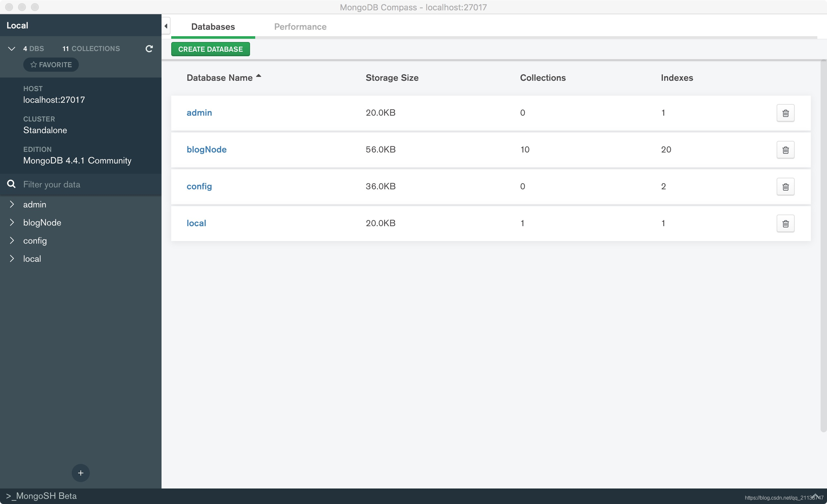Open the blogNode database link
Viewport: 827px width, 504px height.
(x=206, y=150)
